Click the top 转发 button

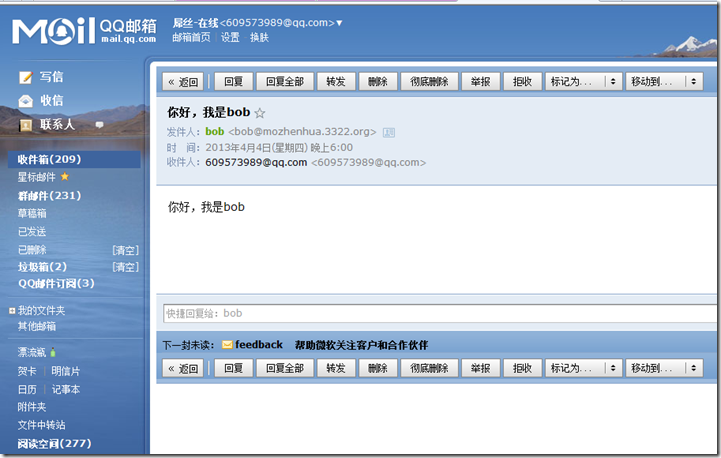tap(336, 81)
